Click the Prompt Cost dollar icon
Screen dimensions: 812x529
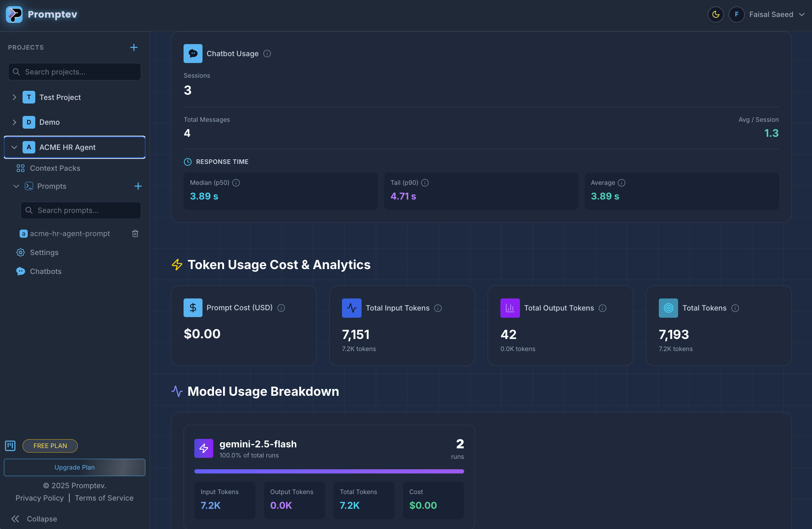(193, 308)
